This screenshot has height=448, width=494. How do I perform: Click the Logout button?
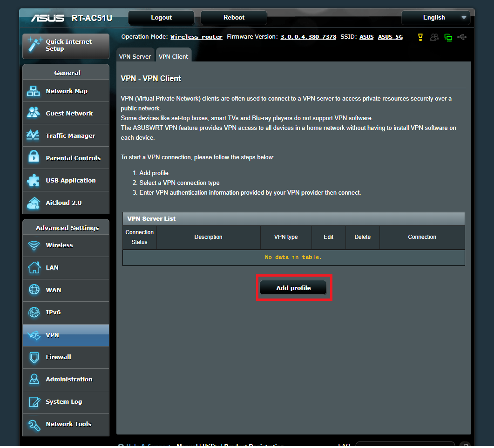161,18
